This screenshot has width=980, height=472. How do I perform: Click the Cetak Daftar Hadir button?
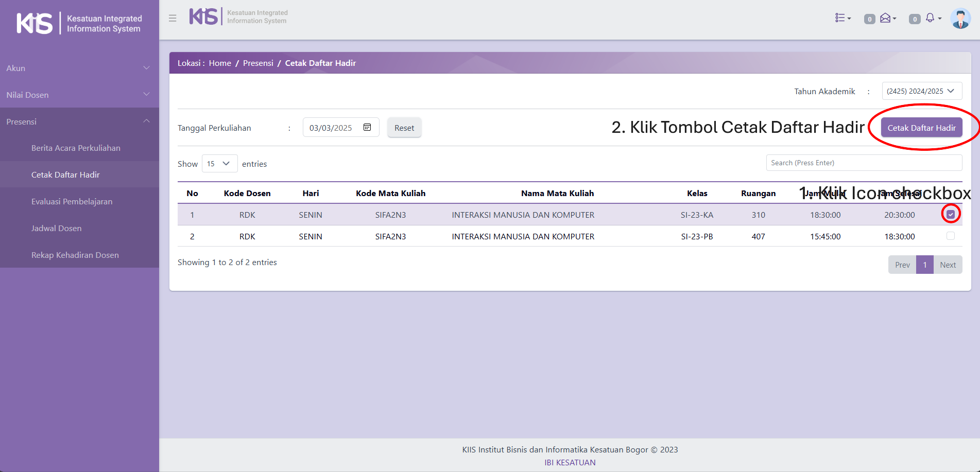921,128
